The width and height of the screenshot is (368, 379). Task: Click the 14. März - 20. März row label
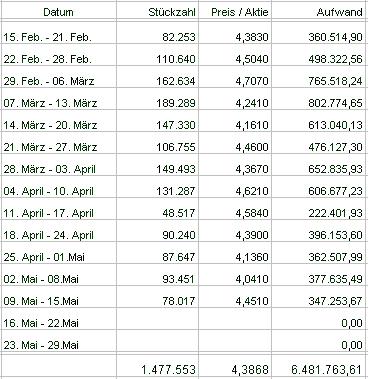coord(58,121)
